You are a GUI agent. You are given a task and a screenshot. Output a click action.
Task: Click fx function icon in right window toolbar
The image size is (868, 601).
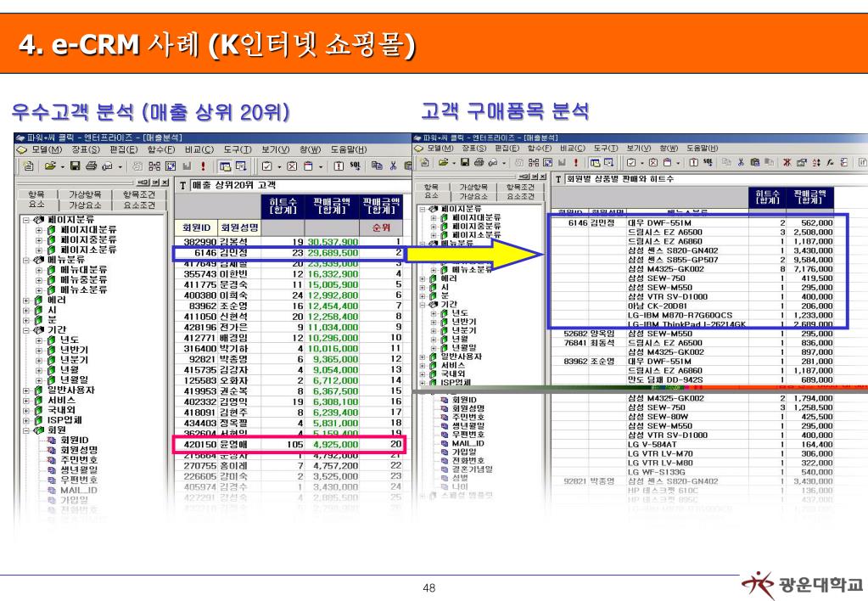[x=830, y=162]
